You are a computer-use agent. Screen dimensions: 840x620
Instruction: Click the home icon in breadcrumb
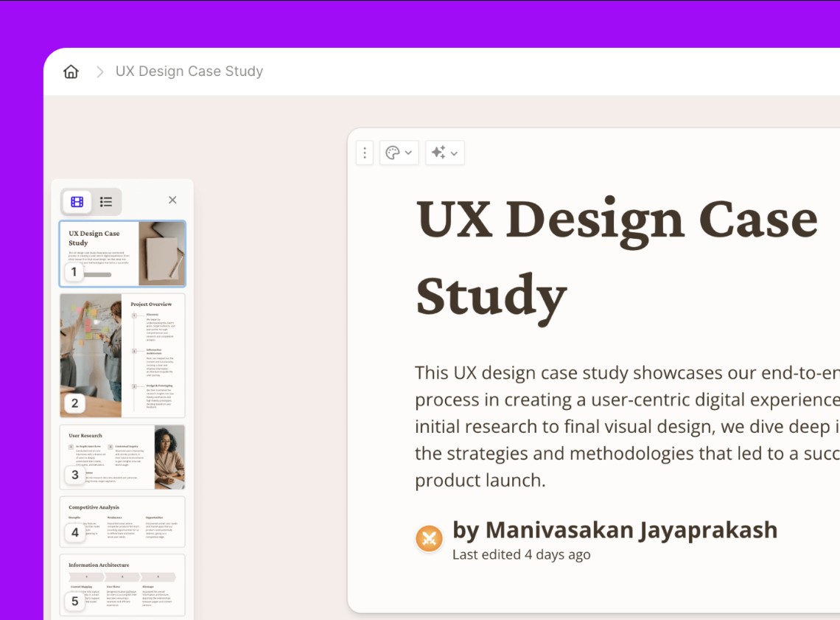(x=71, y=72)
